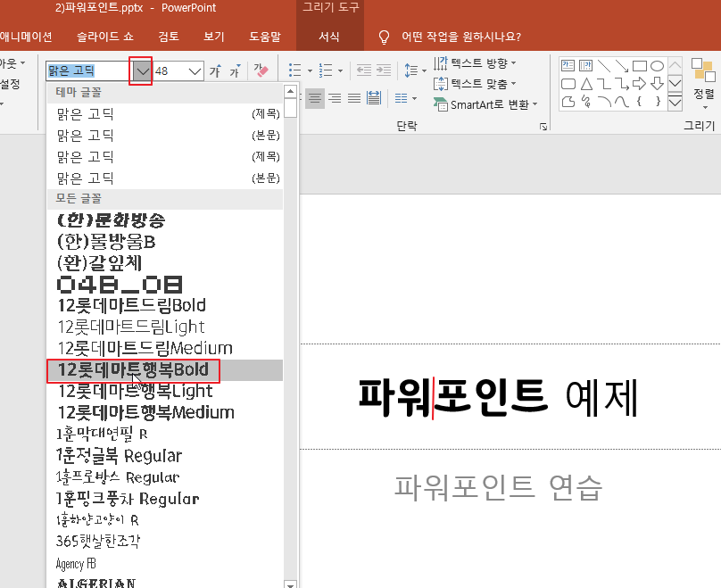
Task: Select the oval shape
Action: (x=657, y=66)
